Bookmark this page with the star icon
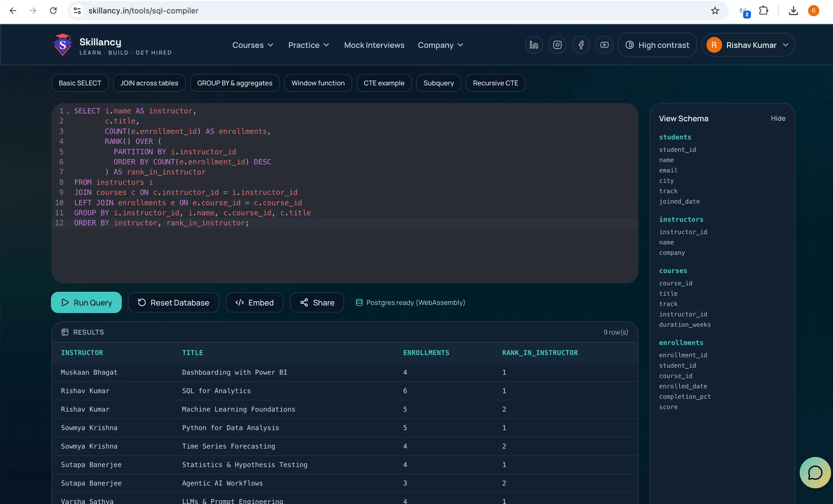The width and height of the screenshot is (833, 504). tap(715, 11)
